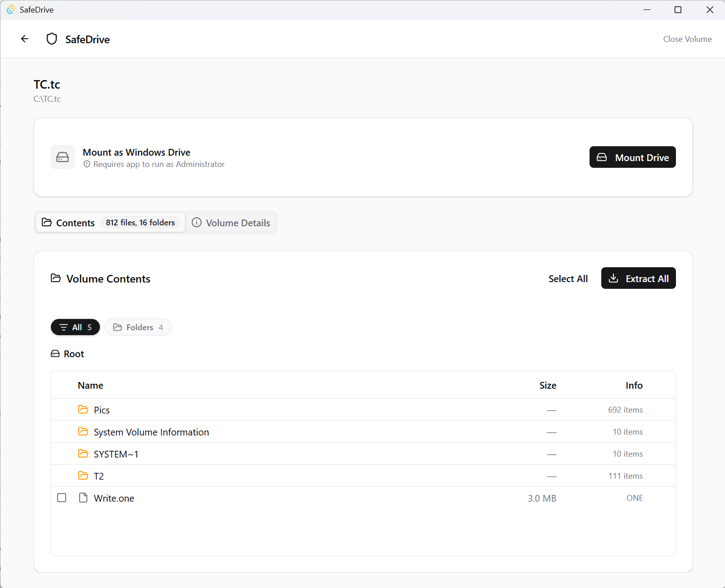
Task: Click the drive icon beside Mount as Windows Drive
Action: pos(63,157)
